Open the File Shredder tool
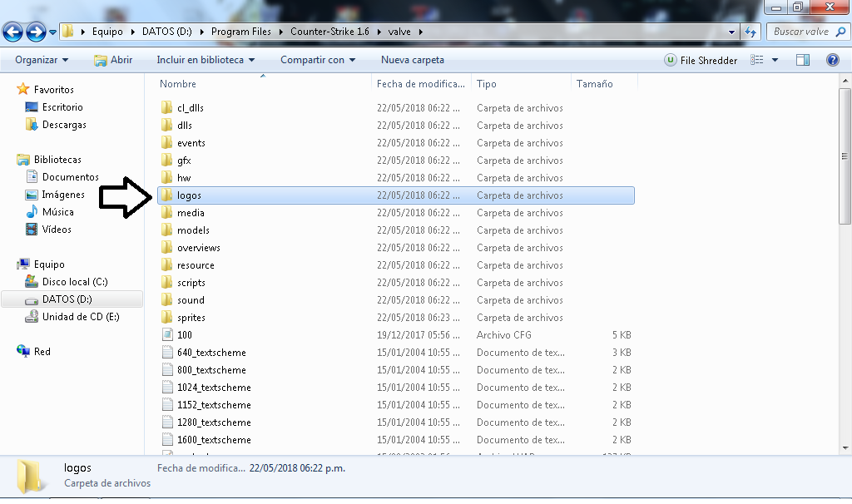The image size is (852, 504). click(701, 60)
